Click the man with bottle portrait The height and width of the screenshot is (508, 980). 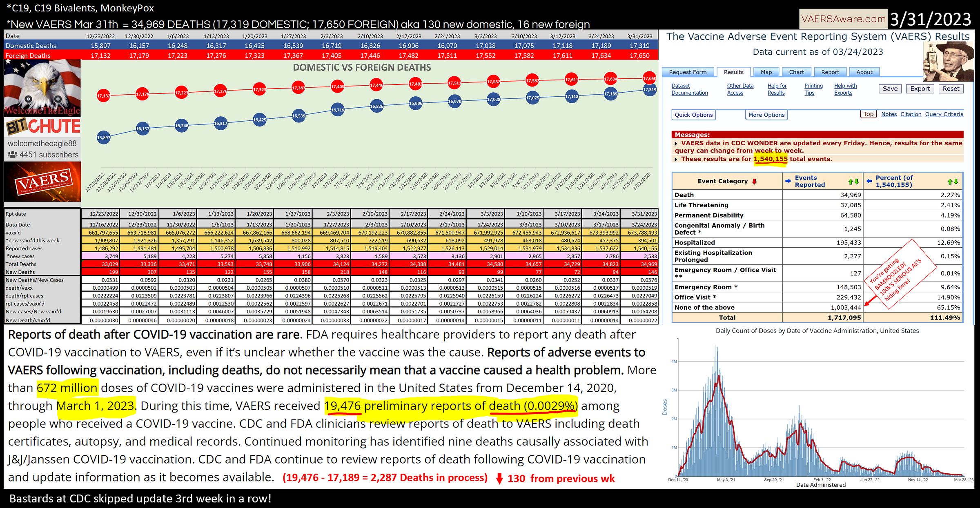click(x=948, y=61)
